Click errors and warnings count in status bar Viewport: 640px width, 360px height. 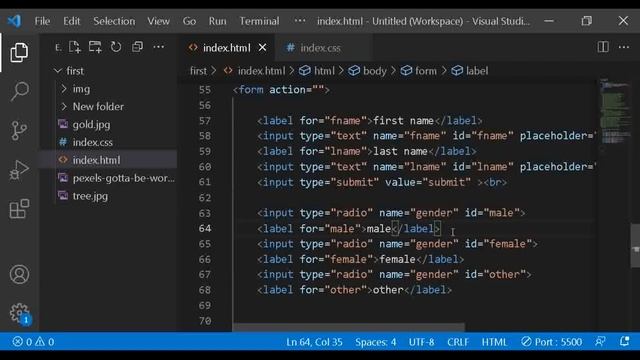click(x=33, y=342)
